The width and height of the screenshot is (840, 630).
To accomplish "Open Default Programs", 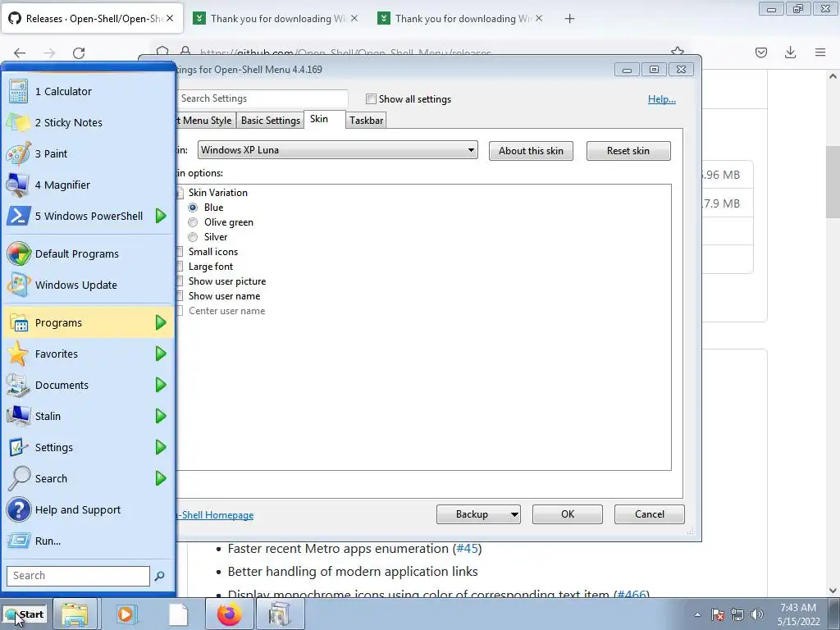I will click(89, 254).
